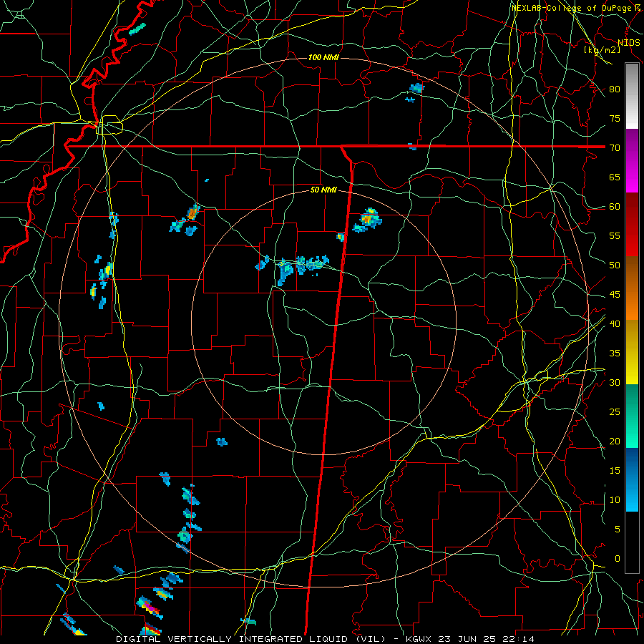Select the 70 value on the VIL scale

click(615, 148)
